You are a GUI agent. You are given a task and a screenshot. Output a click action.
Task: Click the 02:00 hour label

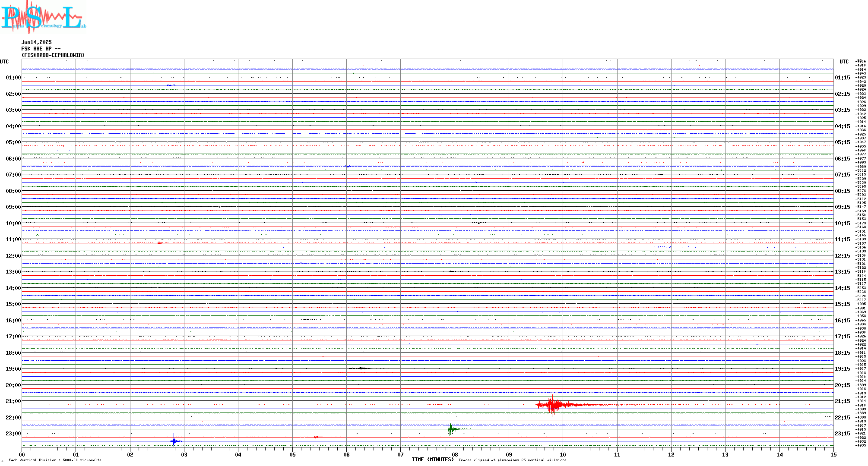click(13, 94)
